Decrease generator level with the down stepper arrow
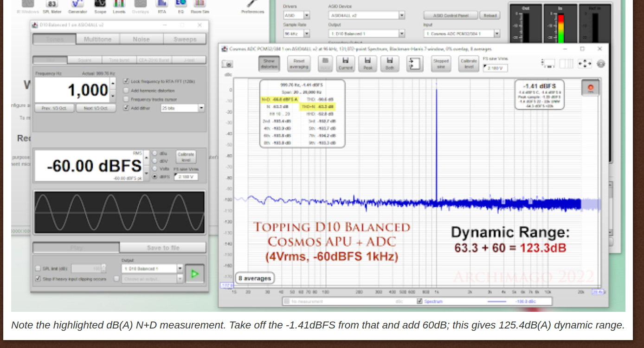 (x=147, y=174)
